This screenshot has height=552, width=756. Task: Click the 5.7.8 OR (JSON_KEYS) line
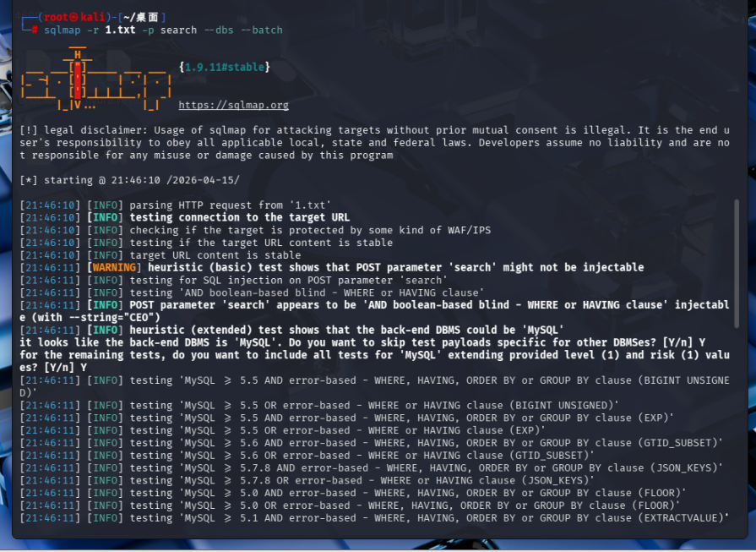click(x=307, y=481)
